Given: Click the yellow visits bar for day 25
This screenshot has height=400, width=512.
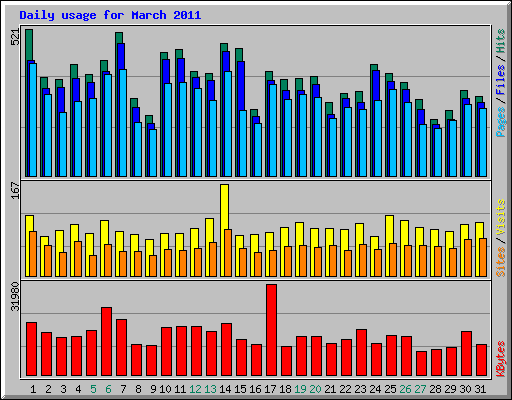Looking at the screenshot, I should [389, 229].
